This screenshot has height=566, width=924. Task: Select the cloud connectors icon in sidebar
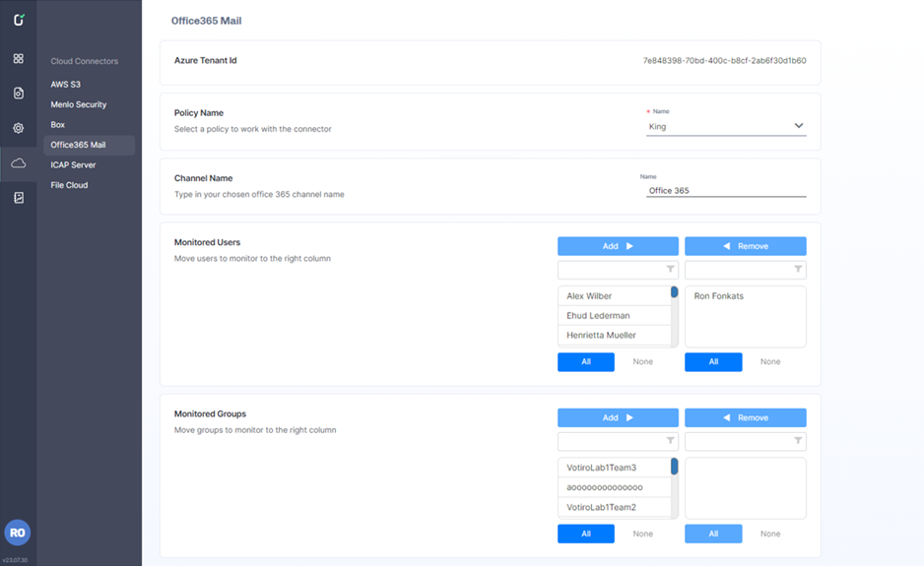(x=19, y=163)
